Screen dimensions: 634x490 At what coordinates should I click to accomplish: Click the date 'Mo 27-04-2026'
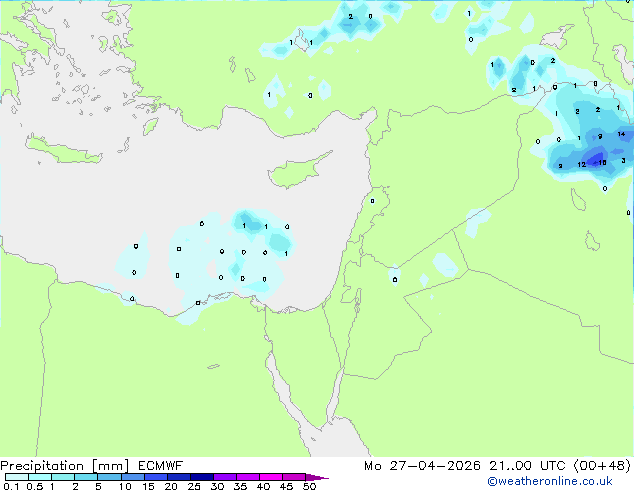pos(422,466)
